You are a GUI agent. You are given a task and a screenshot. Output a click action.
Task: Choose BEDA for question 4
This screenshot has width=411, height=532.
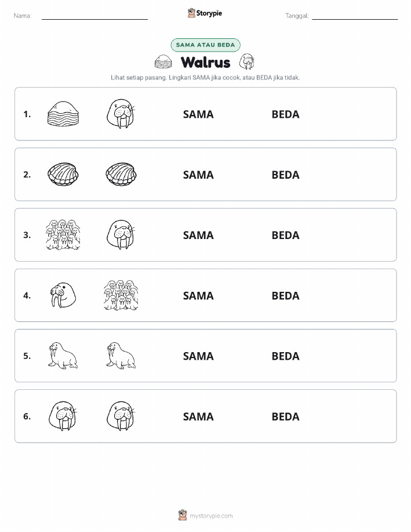[286, 295]
